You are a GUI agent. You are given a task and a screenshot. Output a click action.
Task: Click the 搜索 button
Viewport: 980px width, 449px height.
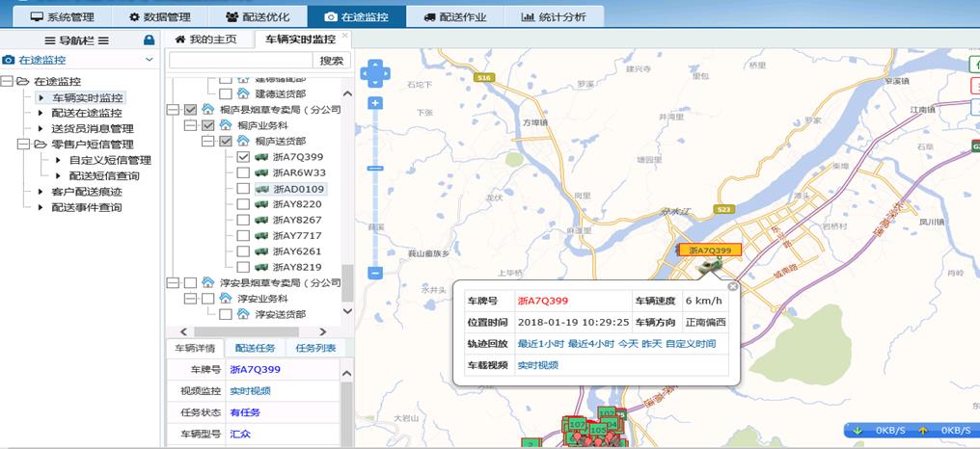[x=331, y=60]
